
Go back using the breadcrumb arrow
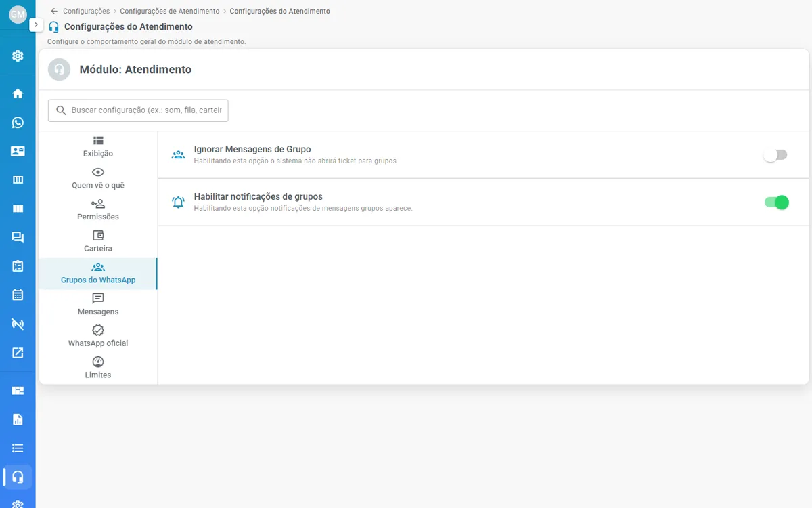[x=54, y=12]
